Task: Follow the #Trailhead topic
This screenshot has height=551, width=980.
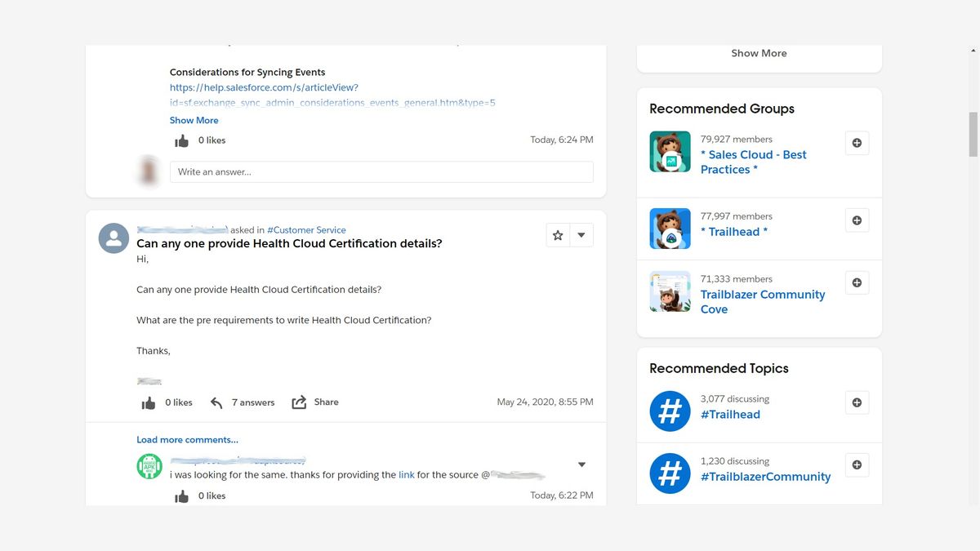Action: coord(857,402)
